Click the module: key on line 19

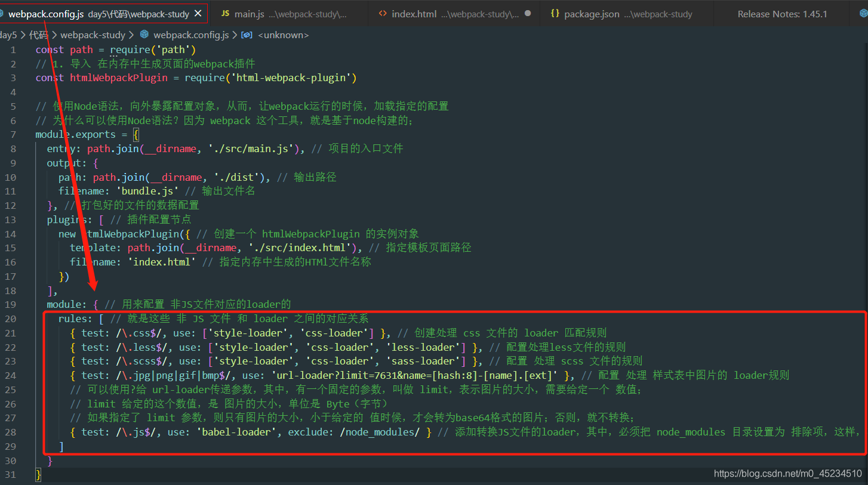coord(67,304)
